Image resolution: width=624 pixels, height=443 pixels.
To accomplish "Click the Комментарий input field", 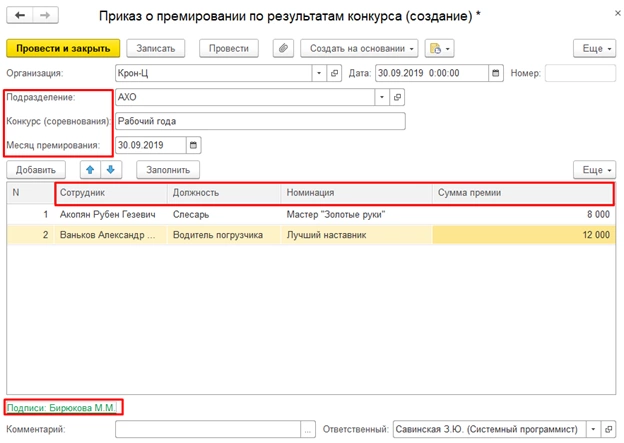I will [x=208, y=430].
